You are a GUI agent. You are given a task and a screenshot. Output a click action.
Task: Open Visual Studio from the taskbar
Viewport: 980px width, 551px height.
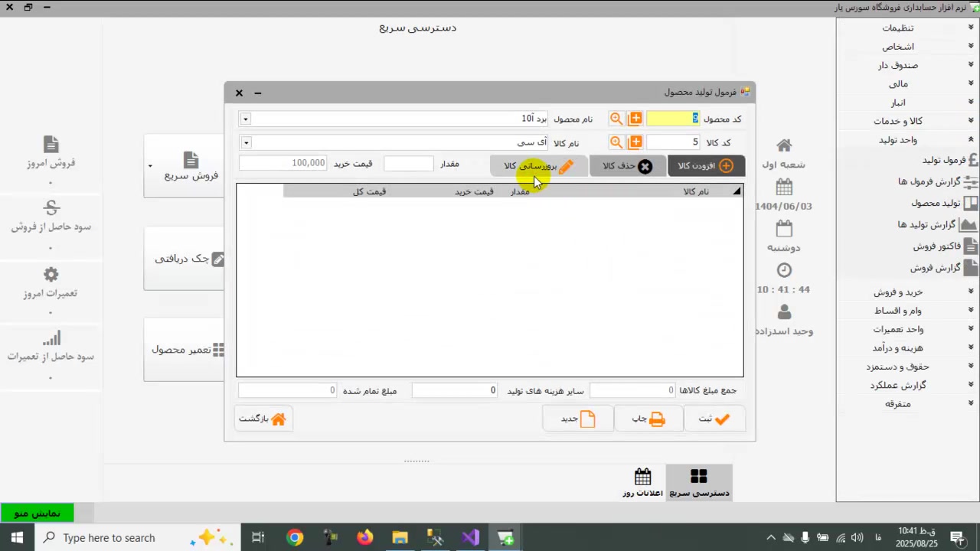click(471, 537)
